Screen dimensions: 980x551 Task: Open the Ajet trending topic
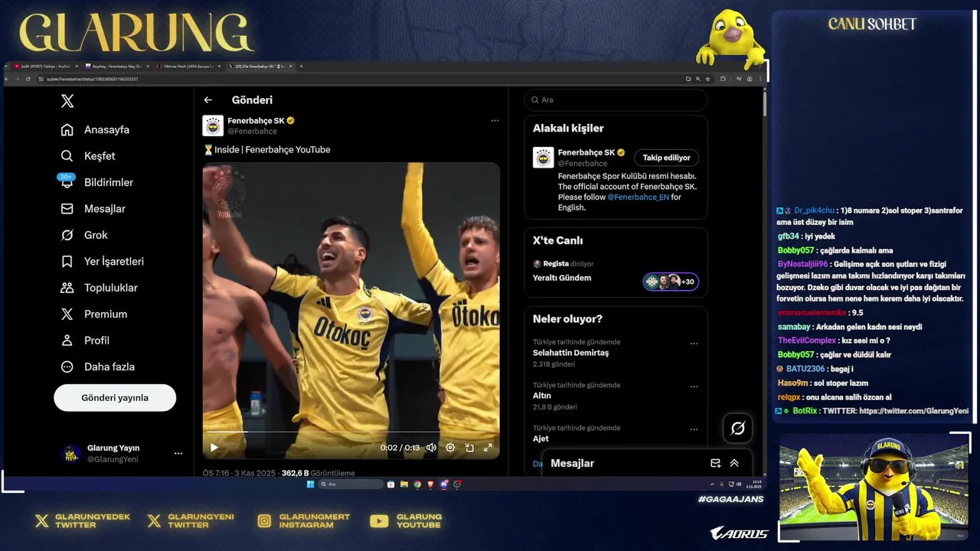coord(541,439)
